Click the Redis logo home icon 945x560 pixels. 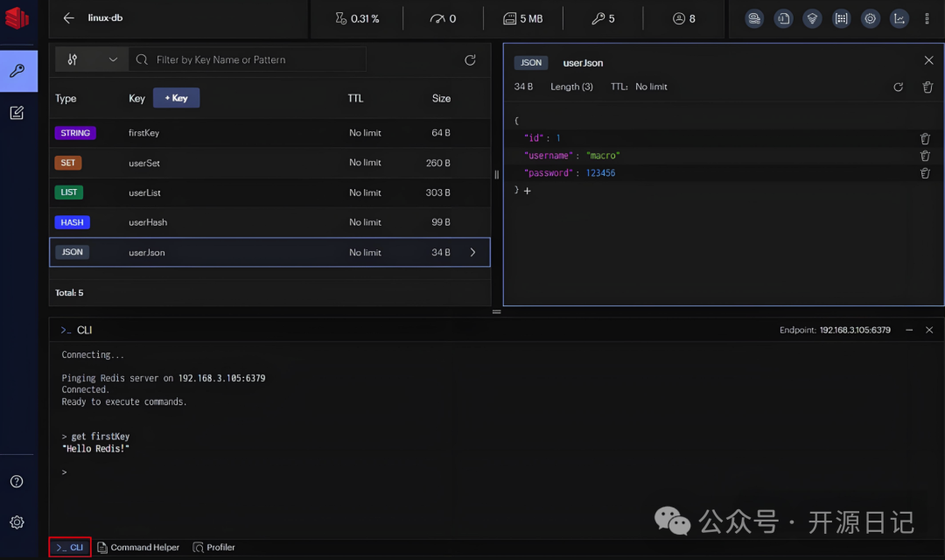pyautogui.click(x=17, y=17)
